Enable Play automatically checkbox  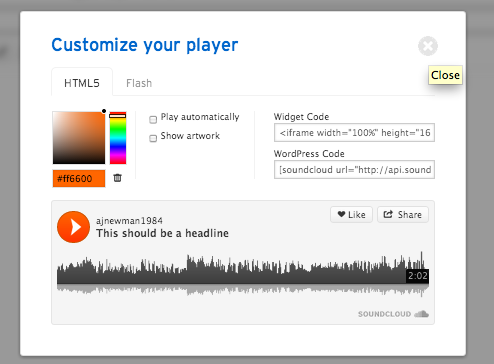(153, 119)
